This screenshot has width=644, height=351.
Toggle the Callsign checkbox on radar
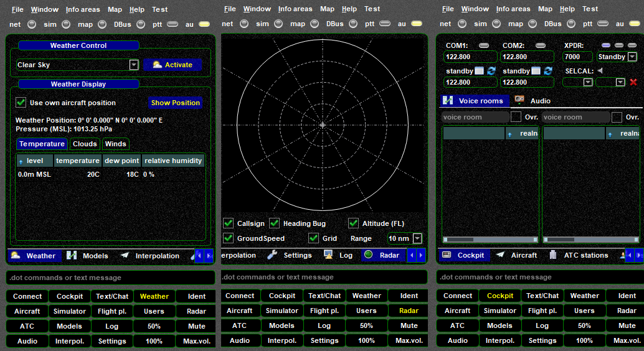pyautogui.click(x=229, y=223)
